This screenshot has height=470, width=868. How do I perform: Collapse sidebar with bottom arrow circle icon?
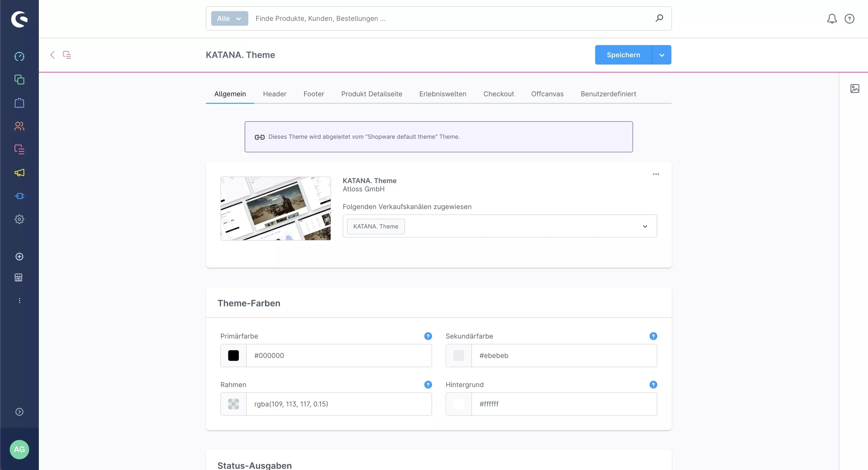(19, 412)
